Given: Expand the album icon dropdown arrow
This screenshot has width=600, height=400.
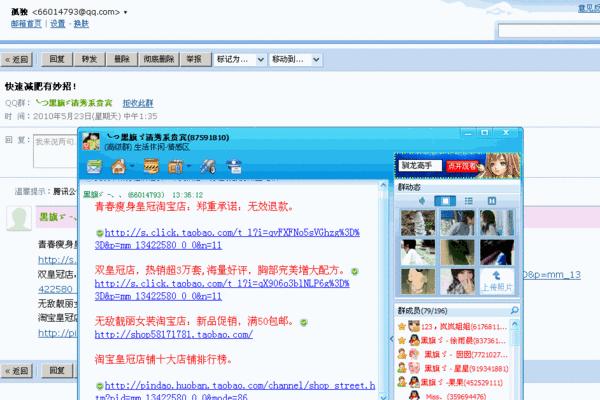Looking at the screenshot, I should tap(189, 167).
